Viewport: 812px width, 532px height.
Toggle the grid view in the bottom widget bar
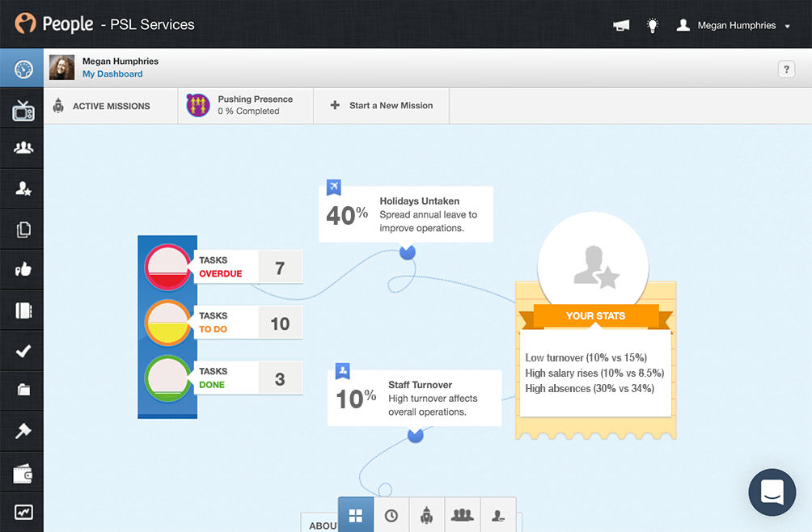tap(356, 514)
